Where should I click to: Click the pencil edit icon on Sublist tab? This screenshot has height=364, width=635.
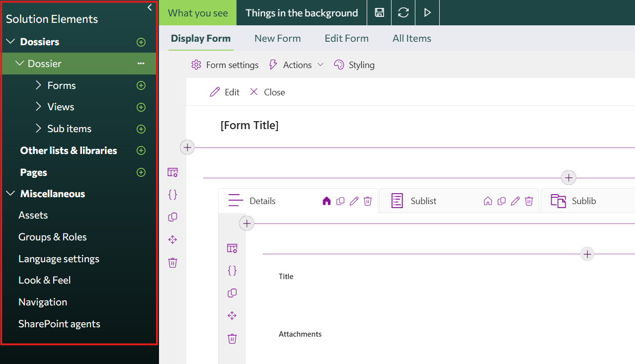coord(515,201)
